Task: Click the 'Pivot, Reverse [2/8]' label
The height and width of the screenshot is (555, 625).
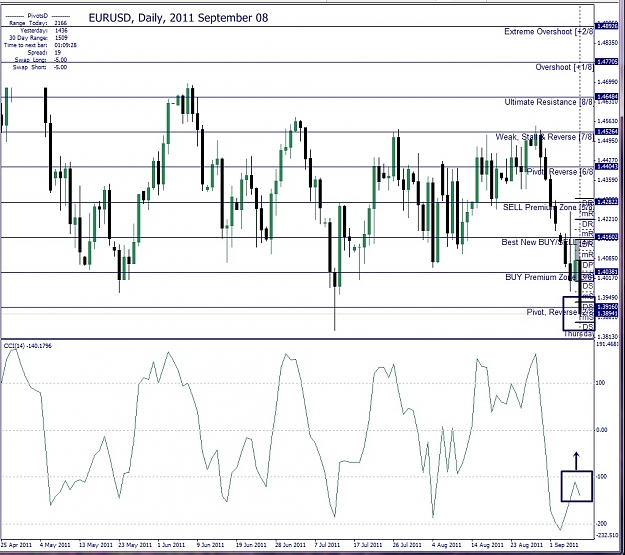Action: coord(560,312)
